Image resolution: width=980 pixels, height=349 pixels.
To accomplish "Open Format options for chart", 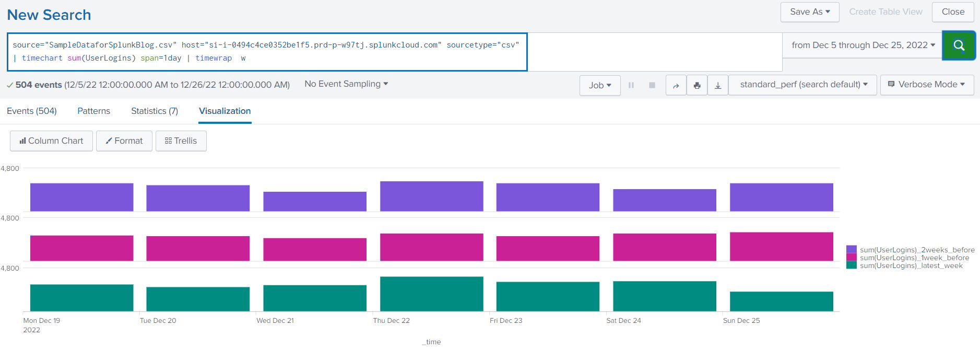I will point(124,141).
